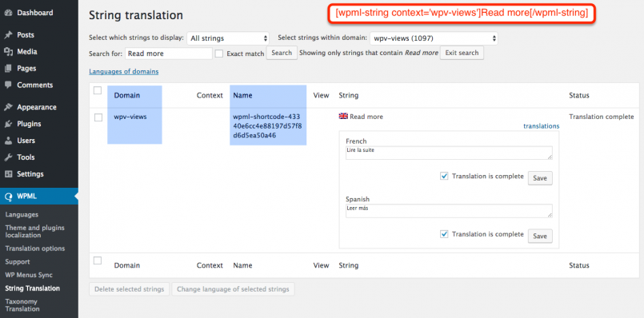The image size is (644, 318).
Task: Click the UK flag beside Read more
Action: coord(343,116)
